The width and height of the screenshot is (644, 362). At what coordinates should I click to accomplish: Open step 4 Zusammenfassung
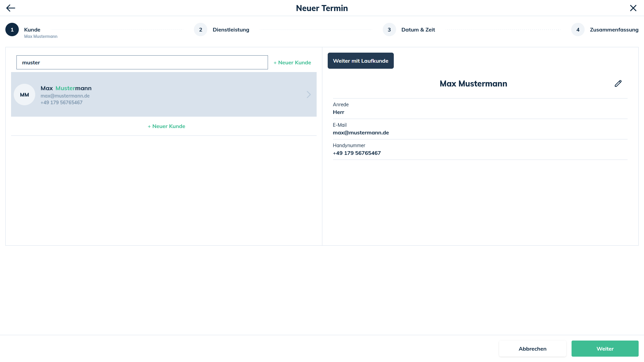pyautogui.click(x=614, y=29)
